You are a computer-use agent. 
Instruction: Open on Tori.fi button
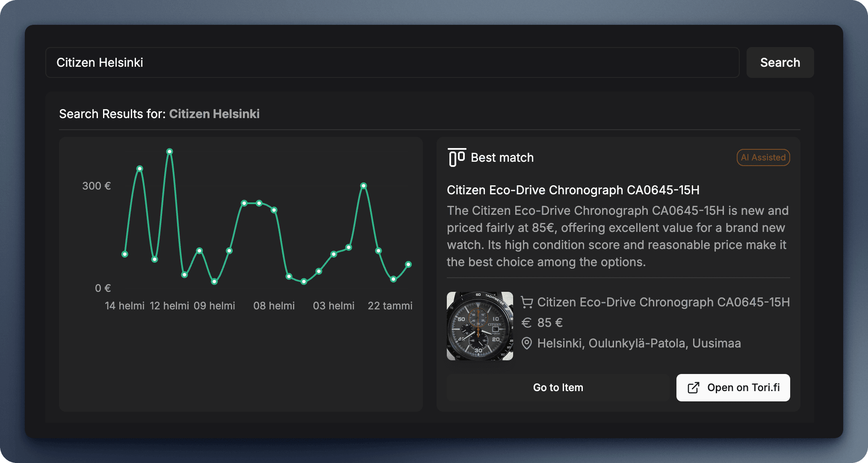[733, 388]
